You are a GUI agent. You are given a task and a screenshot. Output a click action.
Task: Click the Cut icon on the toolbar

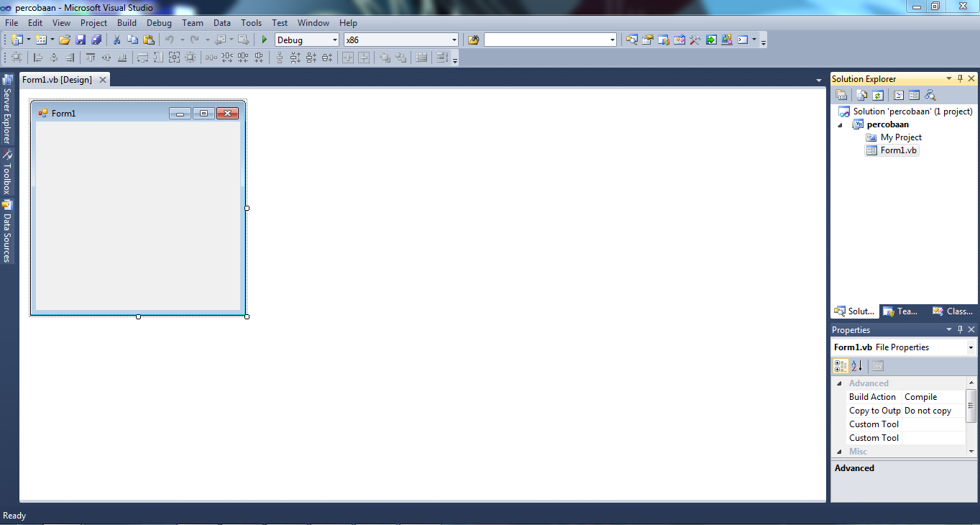(x=116, y=40)
